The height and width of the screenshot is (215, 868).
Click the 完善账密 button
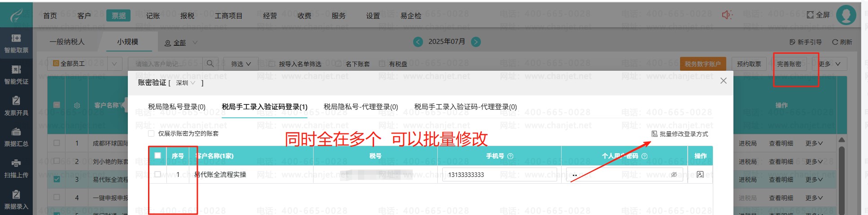[789, 64]
